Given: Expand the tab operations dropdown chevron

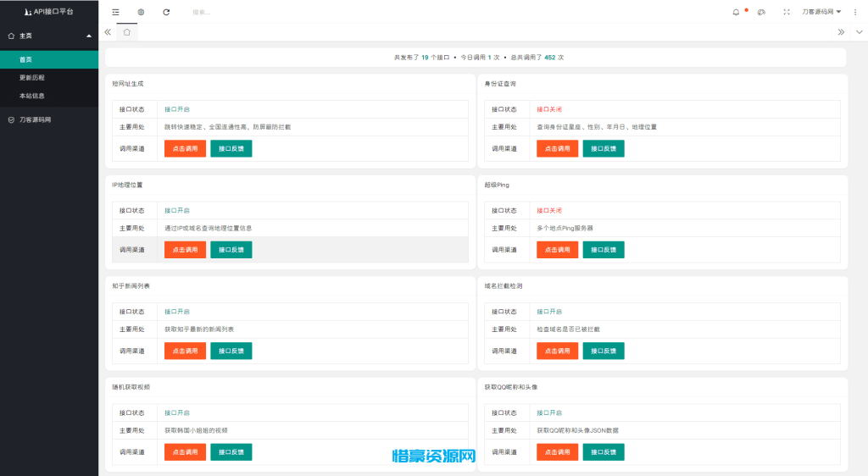Looking at the screenshot, I should click(858, 31).
